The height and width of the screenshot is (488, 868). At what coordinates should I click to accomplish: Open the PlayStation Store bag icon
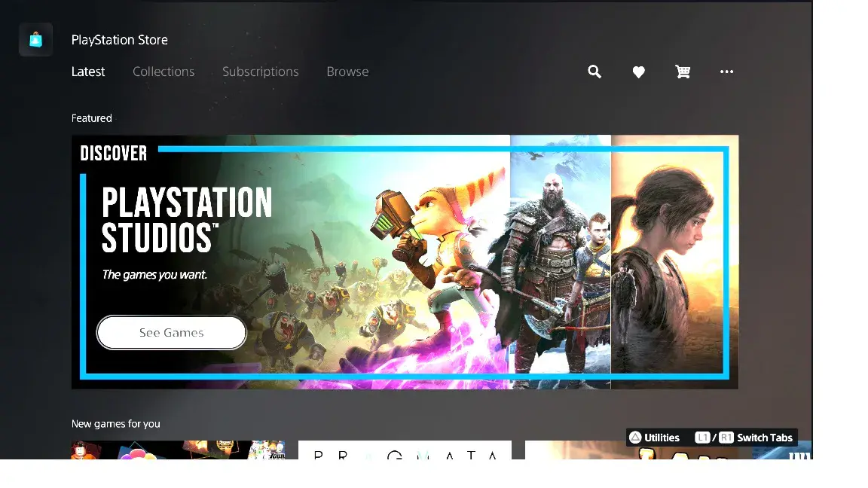click(36, 40)
